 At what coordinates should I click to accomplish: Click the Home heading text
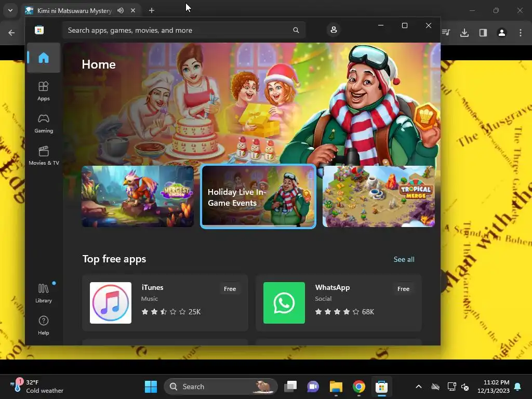[99, 64]
